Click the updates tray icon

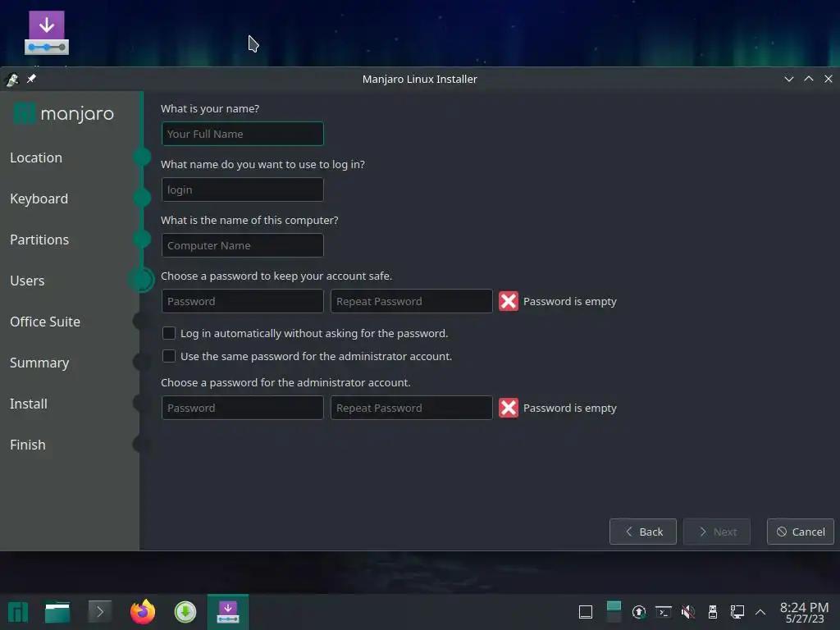[x=638, y=612]
